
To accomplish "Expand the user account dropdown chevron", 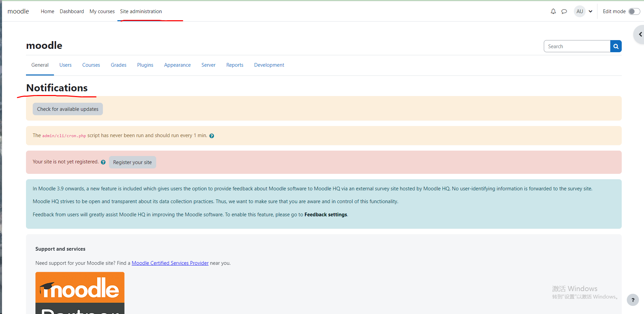I will coord(590,11).
